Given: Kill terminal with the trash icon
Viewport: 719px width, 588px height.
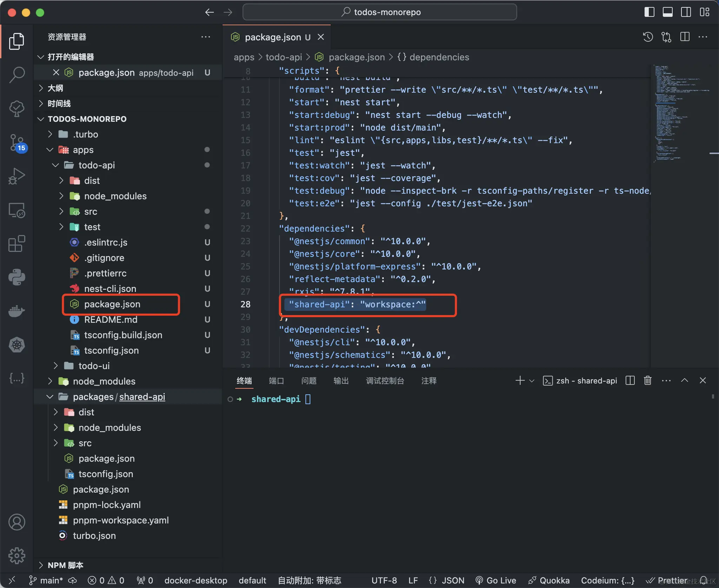Looking at the screenshot, I should click(648, 381).
